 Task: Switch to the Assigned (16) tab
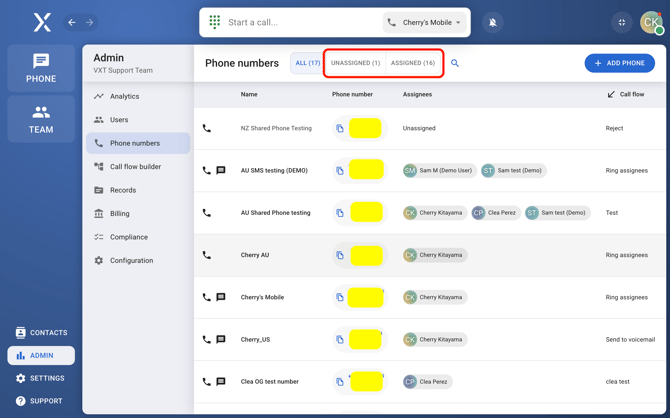click(413, 63)
